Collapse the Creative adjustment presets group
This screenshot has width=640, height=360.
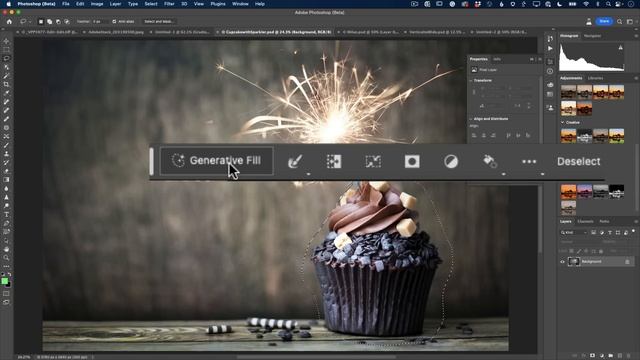(563, 122)
